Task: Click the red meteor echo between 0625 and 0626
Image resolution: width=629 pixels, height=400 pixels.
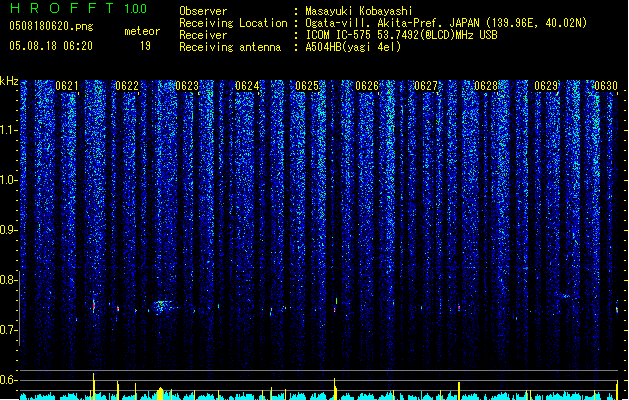Action: tap(335, 308)
